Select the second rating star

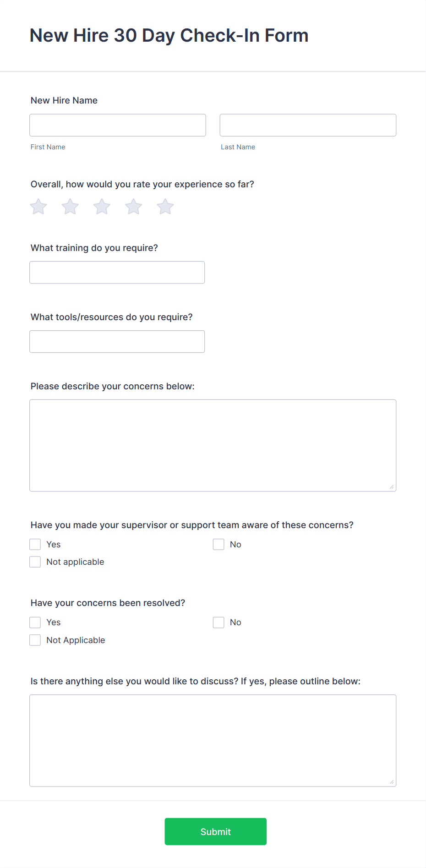click(x=70, y=207)
